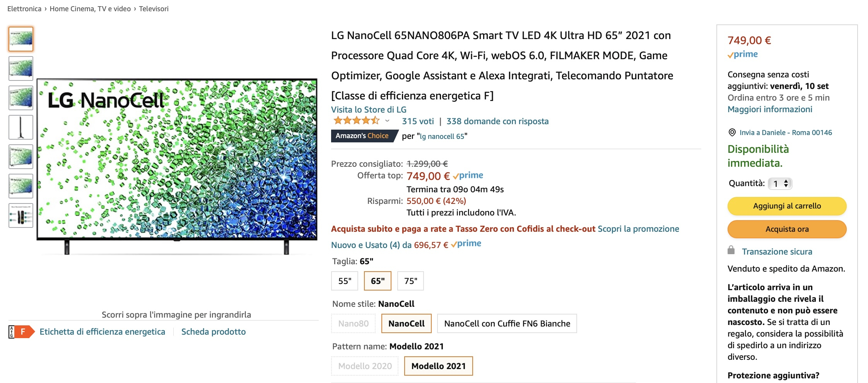Click the Acquista ora button
This screenshot has width=868, height=383.
pyautogui.click(x=787, y=229)
